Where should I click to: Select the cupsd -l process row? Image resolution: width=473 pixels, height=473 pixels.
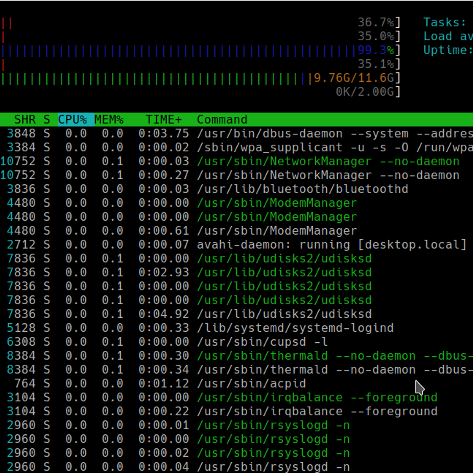point(236,342)
